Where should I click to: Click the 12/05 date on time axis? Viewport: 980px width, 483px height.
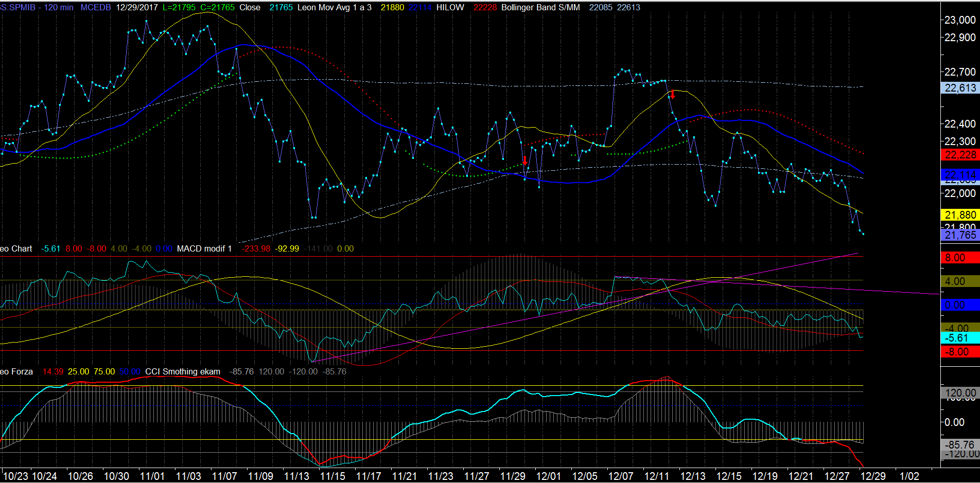(x=585, y=476)
